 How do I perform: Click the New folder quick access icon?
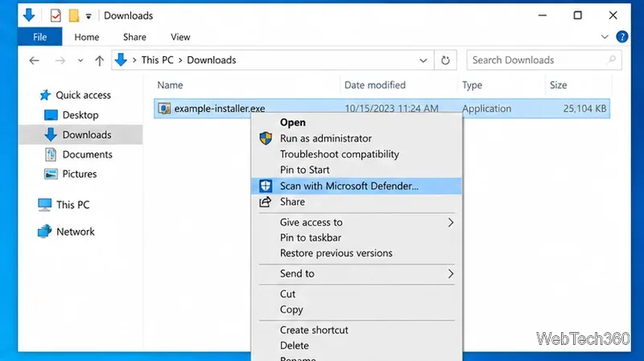pos(74,15)
